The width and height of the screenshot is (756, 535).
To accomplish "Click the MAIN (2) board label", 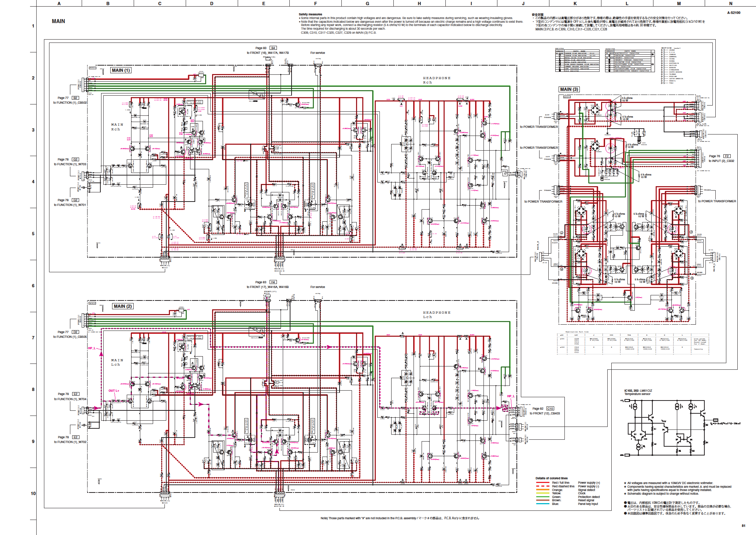I will tap(123, 306).
